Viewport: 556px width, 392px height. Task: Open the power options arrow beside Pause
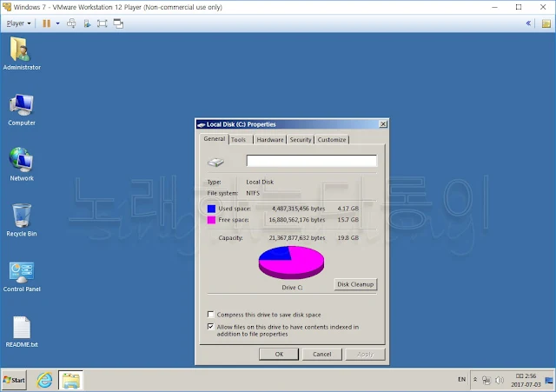click(x=58, y=23)
